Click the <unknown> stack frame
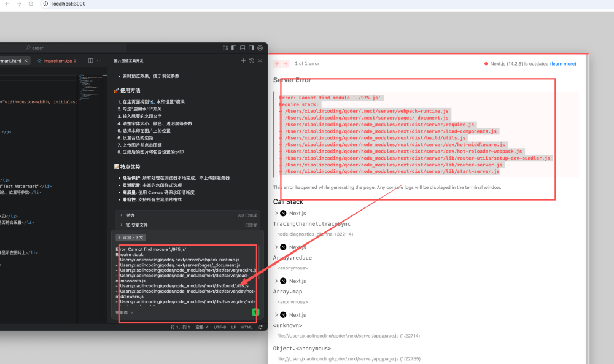The width and height of the screenshot is (614, 364). click(x=287, y=325)
